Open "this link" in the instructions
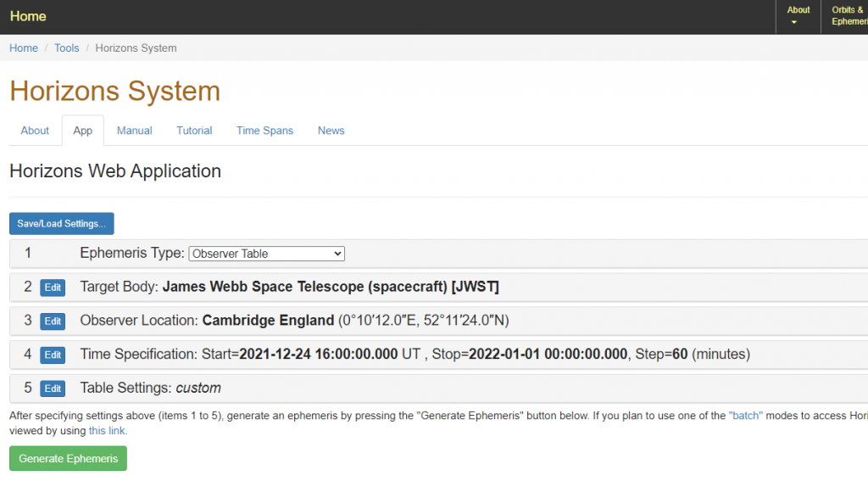Image resolution: width=868 pixels, height=481 pixels. click(x=108, y=431)
